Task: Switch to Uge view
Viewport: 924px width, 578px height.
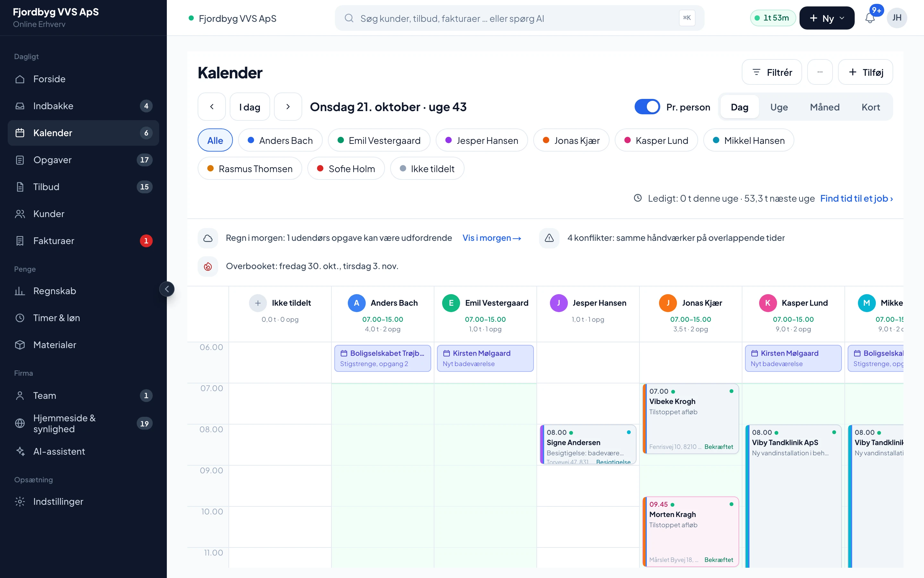Action: [x=779, y=107]
